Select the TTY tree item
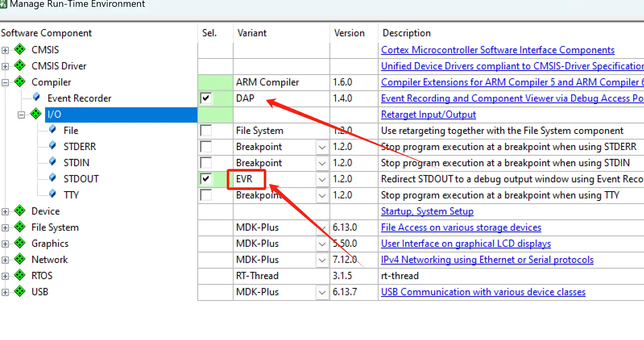 71,195
